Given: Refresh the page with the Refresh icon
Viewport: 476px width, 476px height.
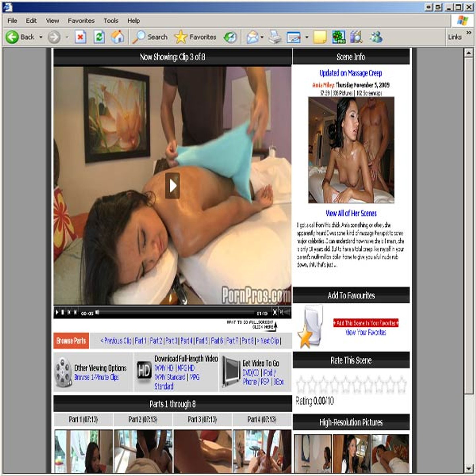Looking at the screenshot, I should click(x=99, y=37).
